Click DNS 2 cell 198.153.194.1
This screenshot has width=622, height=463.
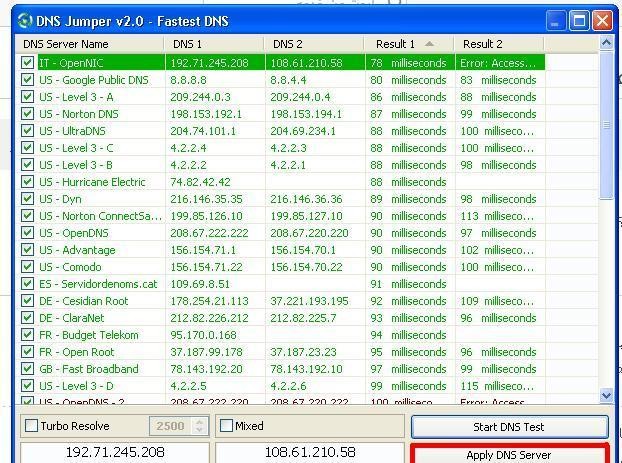306,114
